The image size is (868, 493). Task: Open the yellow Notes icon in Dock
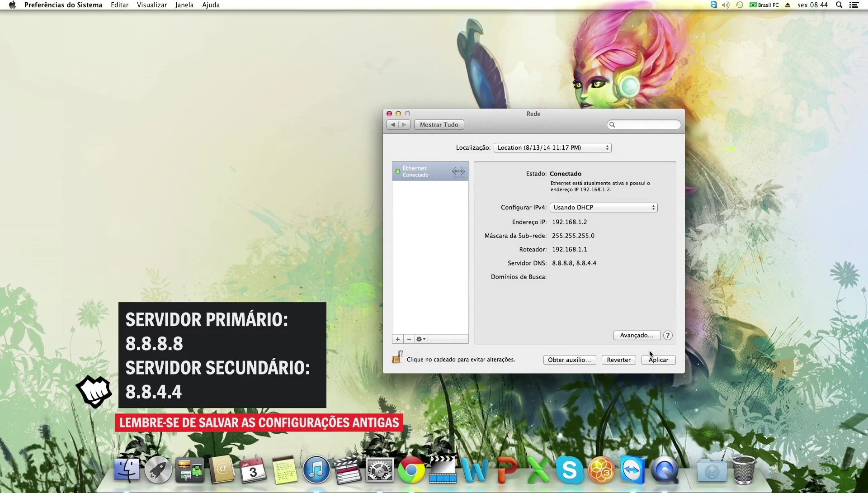point(285,470)
